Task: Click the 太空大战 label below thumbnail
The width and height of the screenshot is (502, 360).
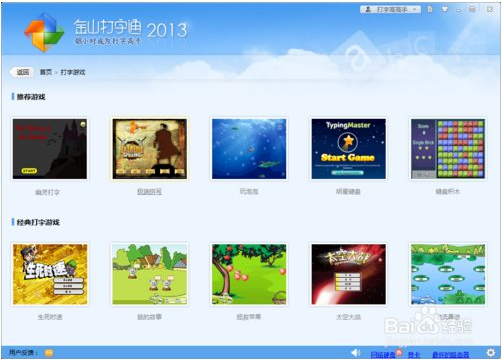Action: (x=348, y=317)
